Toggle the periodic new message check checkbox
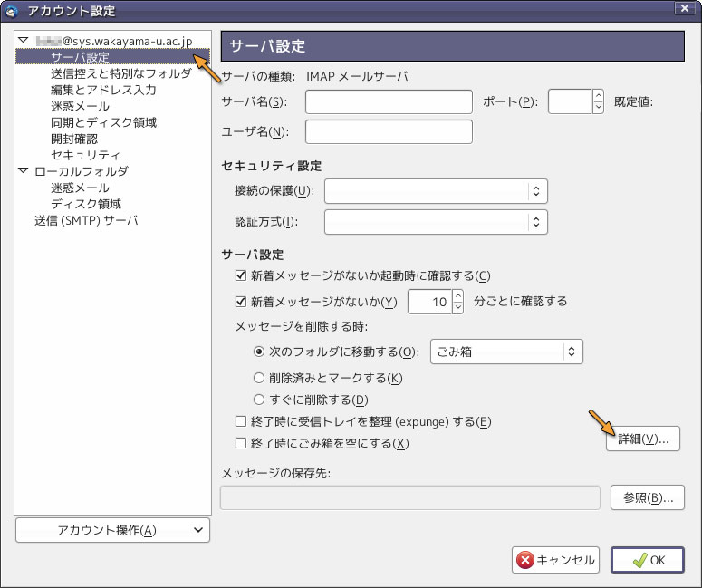Screen dimensions: 702x588 (x=241, y=302)
